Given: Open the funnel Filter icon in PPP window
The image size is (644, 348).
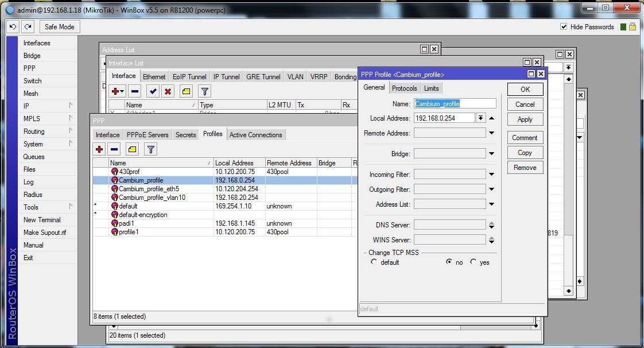Looking at the screenshot, I should coord(151,149).
